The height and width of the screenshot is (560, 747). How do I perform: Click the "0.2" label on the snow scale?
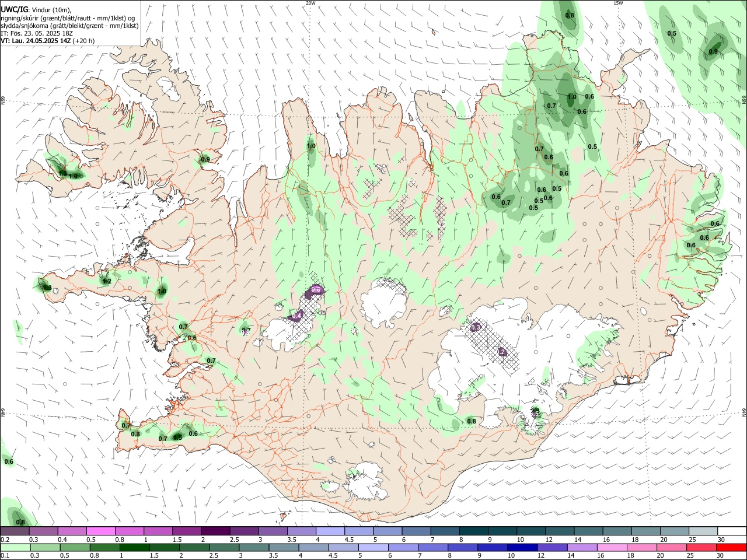5,540
